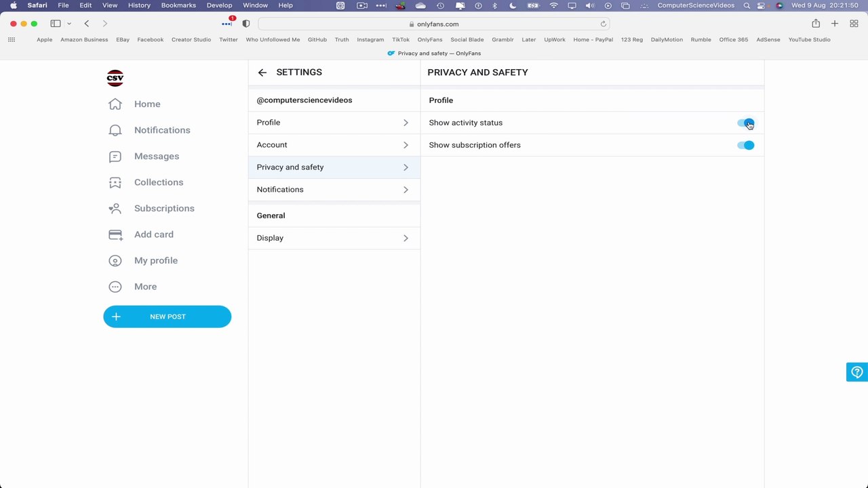Open the File menu
The image size is (868, 488).
[63, 5]
